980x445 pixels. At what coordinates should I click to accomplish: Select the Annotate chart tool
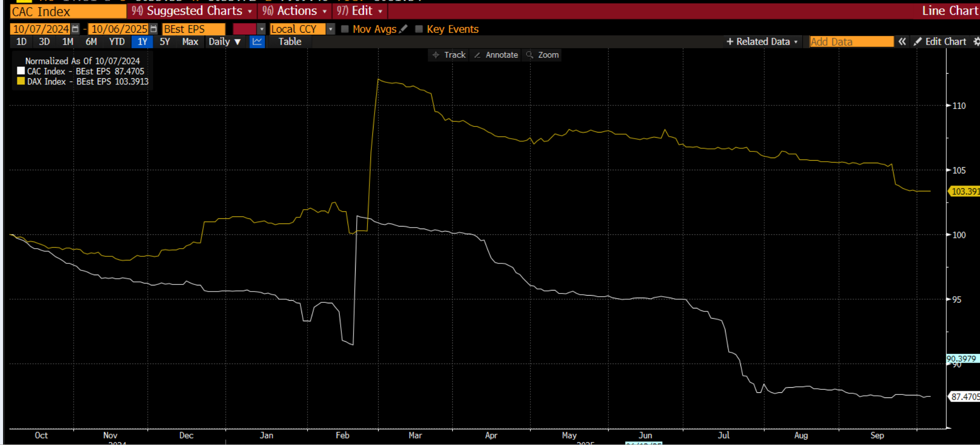click(x=496, y=55)
